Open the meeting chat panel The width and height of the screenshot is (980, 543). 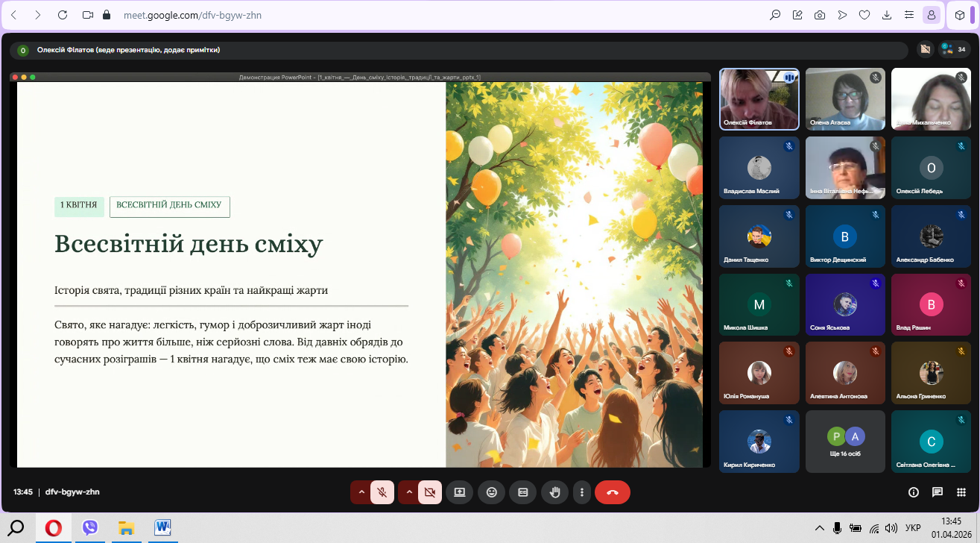938,492
